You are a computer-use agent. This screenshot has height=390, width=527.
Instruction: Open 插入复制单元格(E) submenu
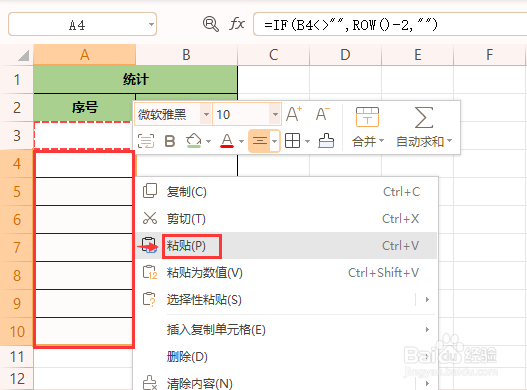point(286,329)
